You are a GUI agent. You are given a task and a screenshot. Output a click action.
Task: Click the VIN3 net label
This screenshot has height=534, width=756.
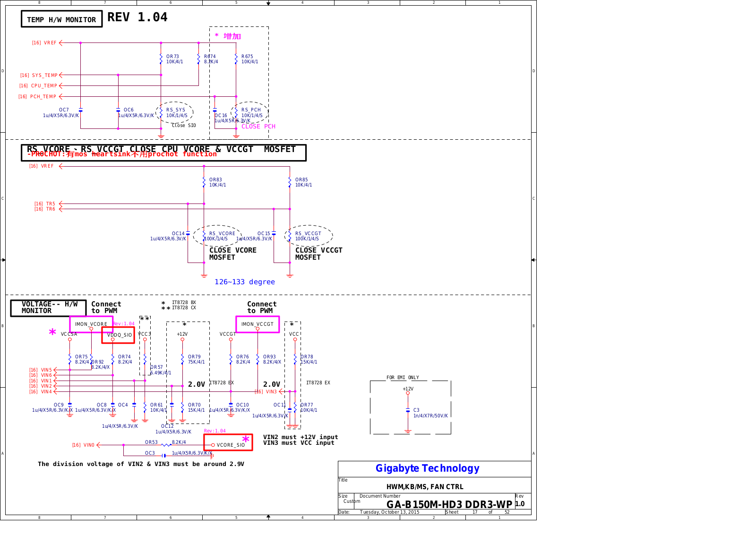tap(271, 392)
